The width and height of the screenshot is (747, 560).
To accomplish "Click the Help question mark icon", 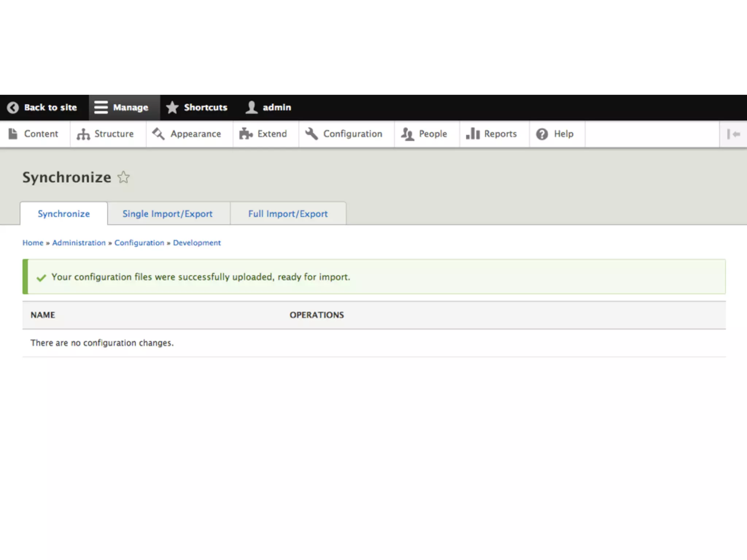I will tap(542, 134).
